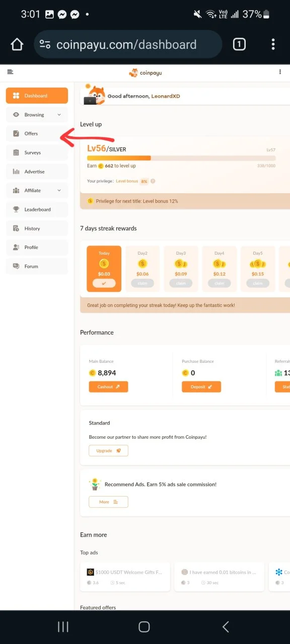Tap the browser home icon
The width and height of the screenshot is (290, 644).
[17, 44]
